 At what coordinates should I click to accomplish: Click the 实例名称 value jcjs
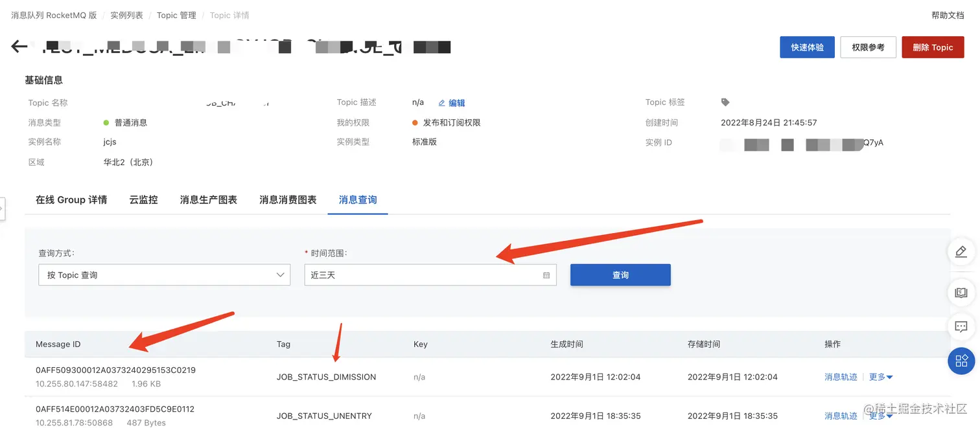pos(110,142)
